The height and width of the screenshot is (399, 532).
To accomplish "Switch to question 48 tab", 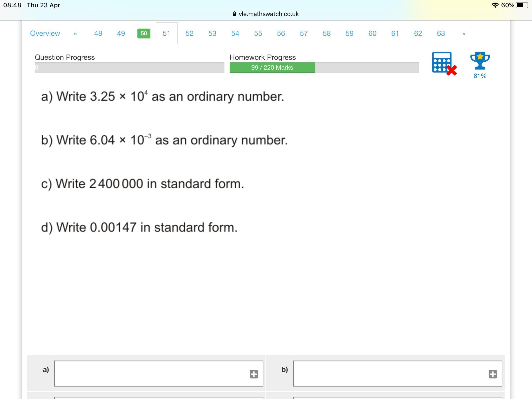I will tap(98, 34).
